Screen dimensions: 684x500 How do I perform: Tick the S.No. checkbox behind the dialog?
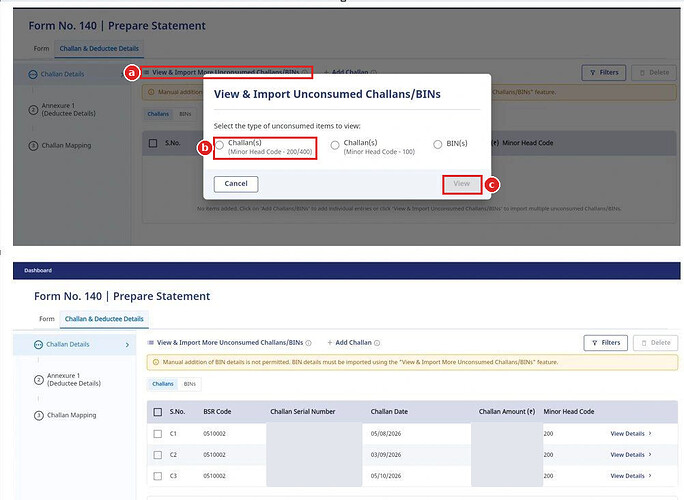click(x=153, y=143)
